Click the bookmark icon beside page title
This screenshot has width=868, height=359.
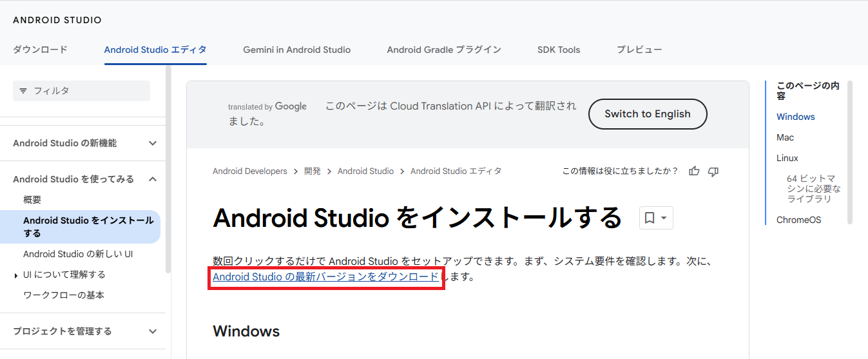tap(650, 218)
